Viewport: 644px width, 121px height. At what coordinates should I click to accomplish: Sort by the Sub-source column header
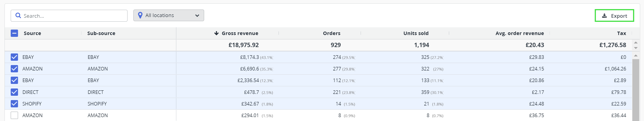101,33
